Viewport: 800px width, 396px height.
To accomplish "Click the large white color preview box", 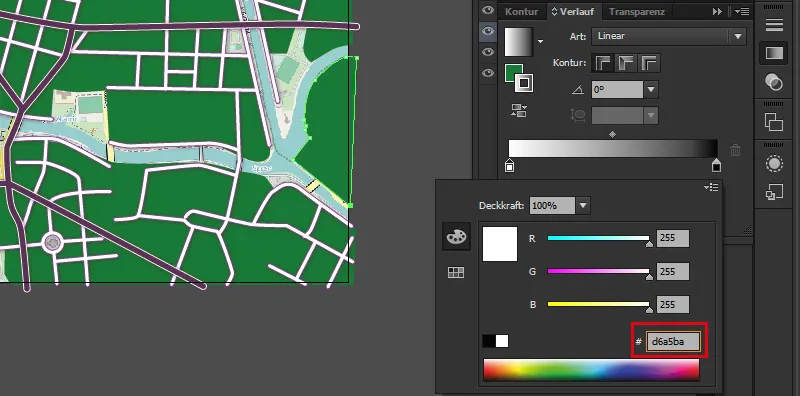I will click(500, 244).
